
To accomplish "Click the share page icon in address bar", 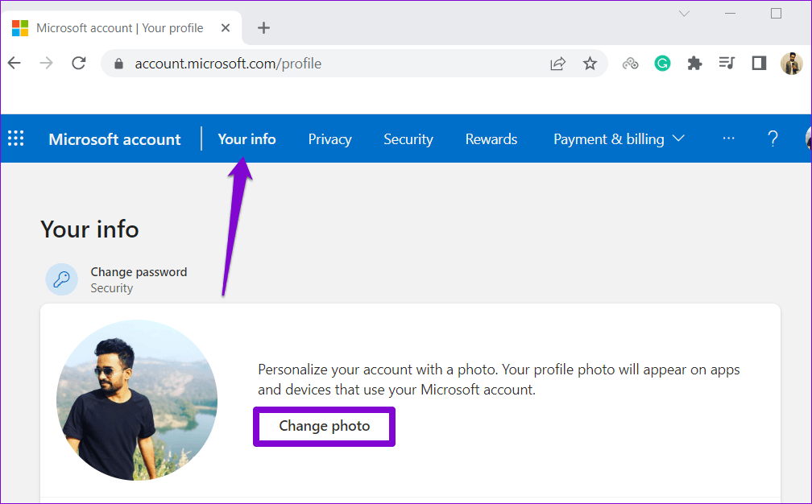I will click(x=557, y=64).
